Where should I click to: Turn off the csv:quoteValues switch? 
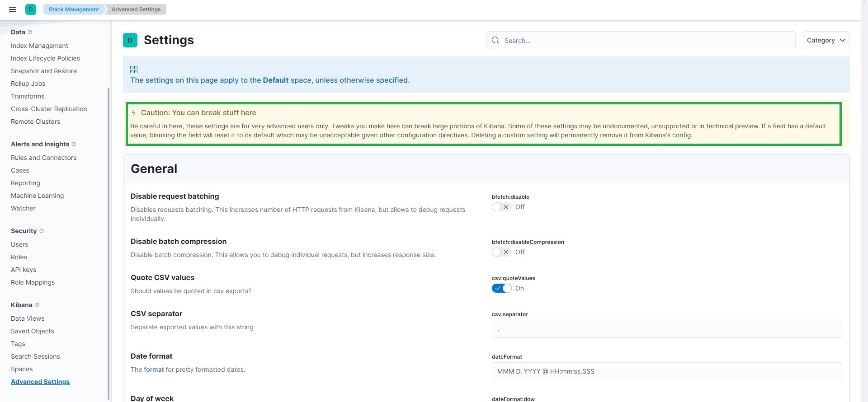click(x=501, y=288)
